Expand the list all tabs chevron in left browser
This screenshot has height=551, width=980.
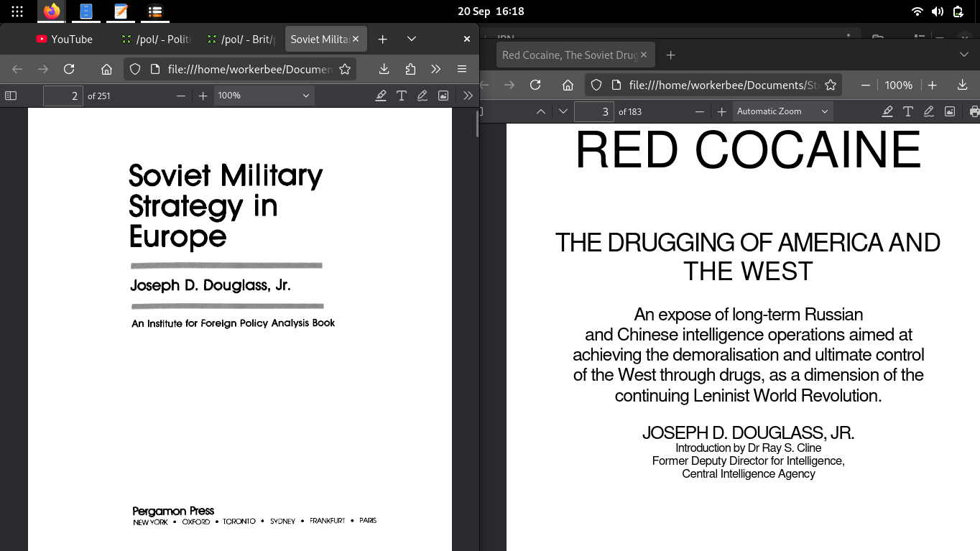[411, 39]
